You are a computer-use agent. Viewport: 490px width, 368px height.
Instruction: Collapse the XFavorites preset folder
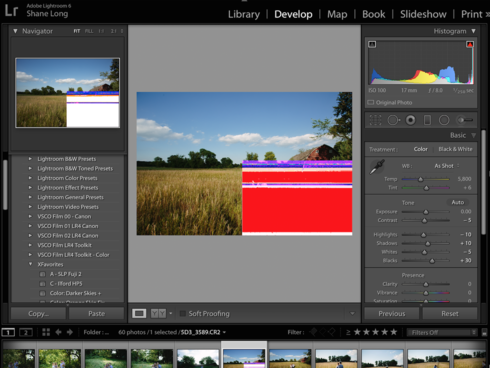[30, 264]
